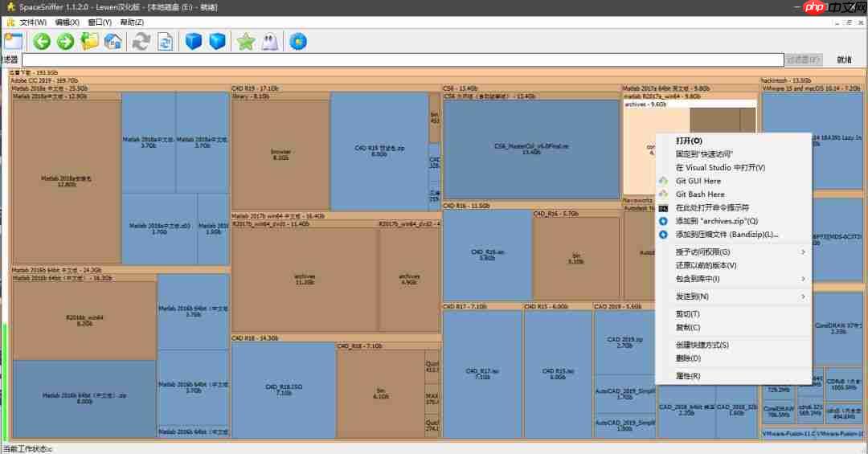The height and width of the screenshot is (454, 868).
Task: Select the CAD_R16.iso 5.8Gb block
Action: click(x=487, y=255)
